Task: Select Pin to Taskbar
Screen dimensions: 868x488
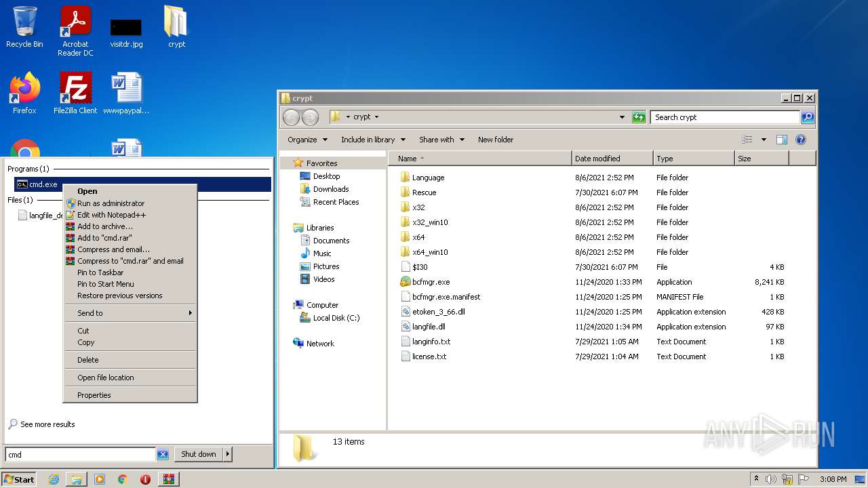Action: [x=130, y=272]
